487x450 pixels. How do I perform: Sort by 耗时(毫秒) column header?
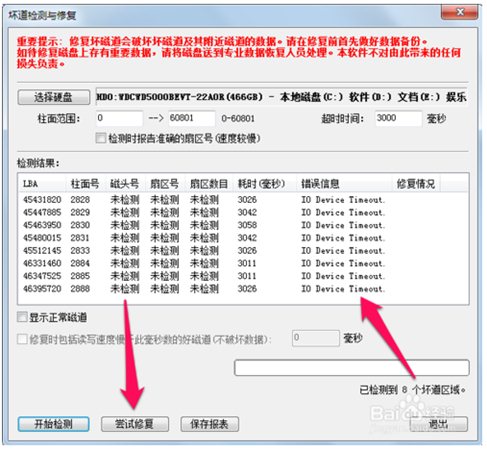tap(264, 184)
